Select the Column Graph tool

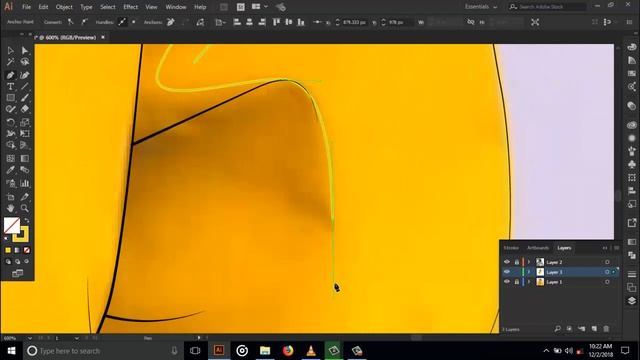(x=24, y=183)
